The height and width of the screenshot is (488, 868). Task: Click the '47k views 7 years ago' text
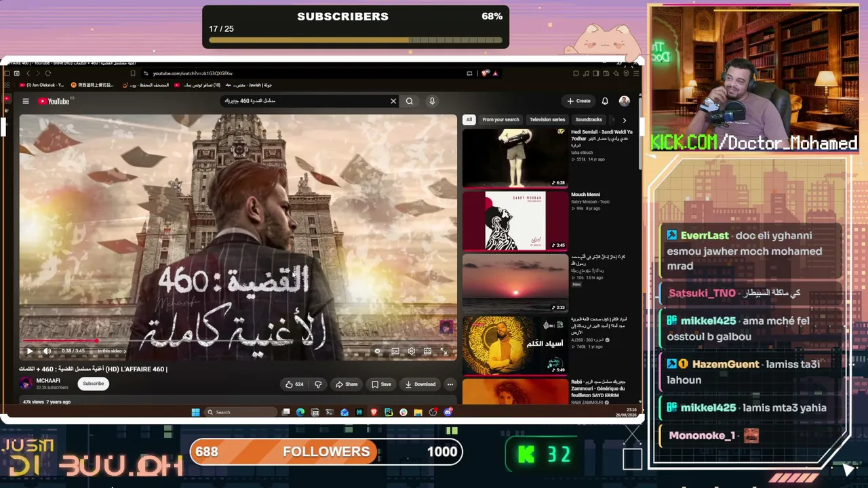[x=47, y=402]
